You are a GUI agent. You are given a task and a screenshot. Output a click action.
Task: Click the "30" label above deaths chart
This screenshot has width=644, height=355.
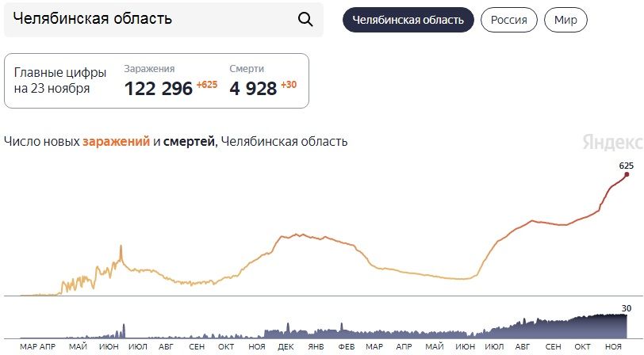626,308
